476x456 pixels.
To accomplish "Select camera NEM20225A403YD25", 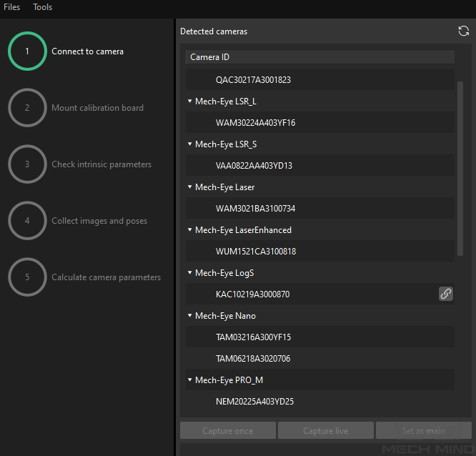I will (320, 402).
